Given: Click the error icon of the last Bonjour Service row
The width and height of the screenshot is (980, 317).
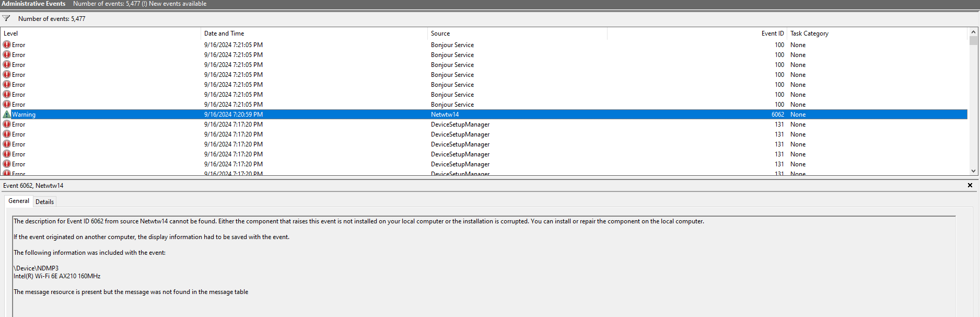Looking at the screenshot, I should (x=7, y=105).
